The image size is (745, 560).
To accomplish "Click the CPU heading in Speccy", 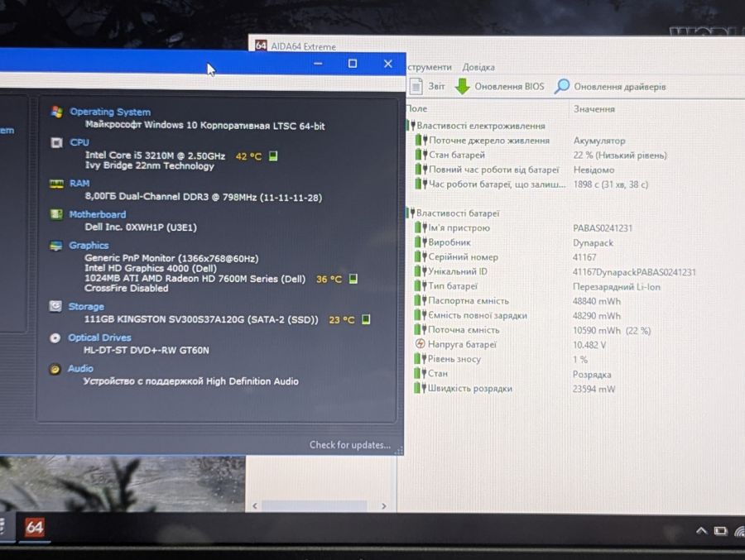I will tap(79, 142).
